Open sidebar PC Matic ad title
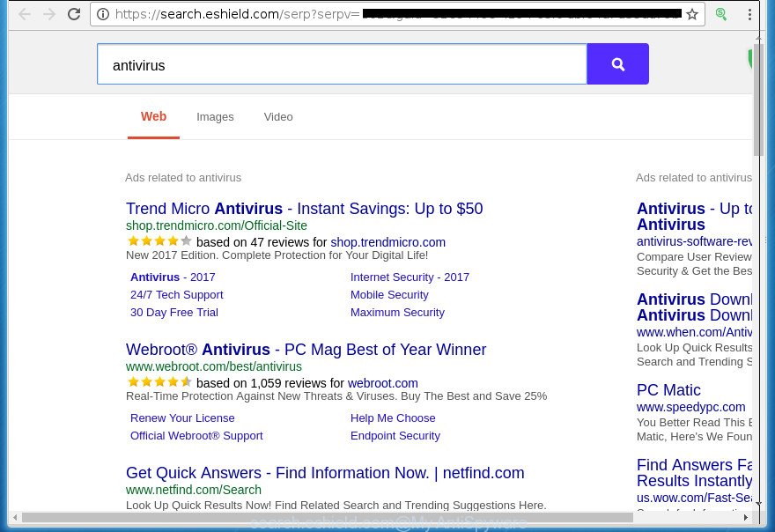The image size is (775, 532). click(668, 390)
